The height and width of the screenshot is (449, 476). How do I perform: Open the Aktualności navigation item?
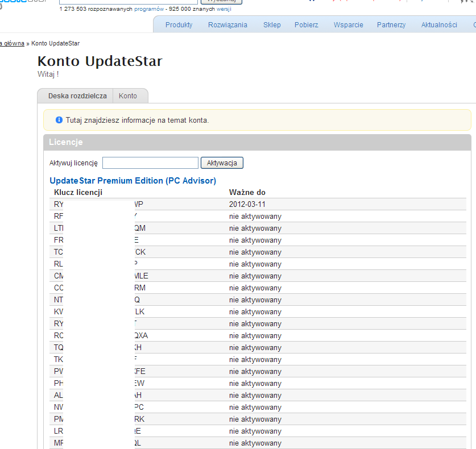pyautogui.click(x=439, y=25)
